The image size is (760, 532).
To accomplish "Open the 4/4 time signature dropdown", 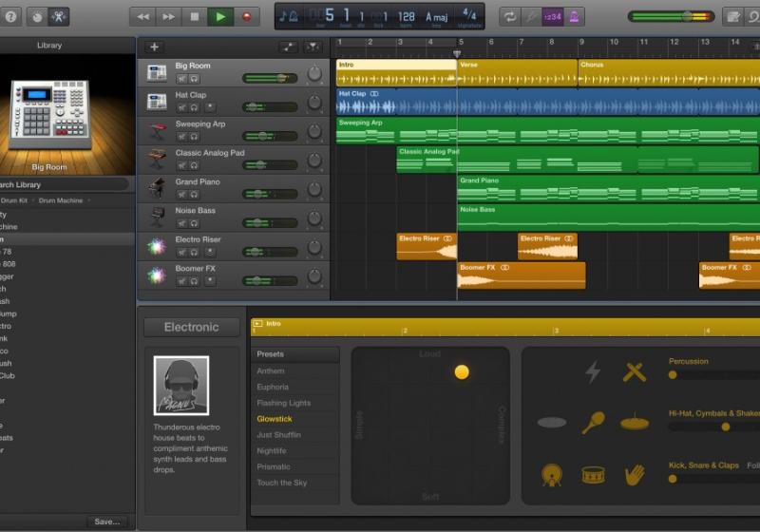I will click(469, 16).
